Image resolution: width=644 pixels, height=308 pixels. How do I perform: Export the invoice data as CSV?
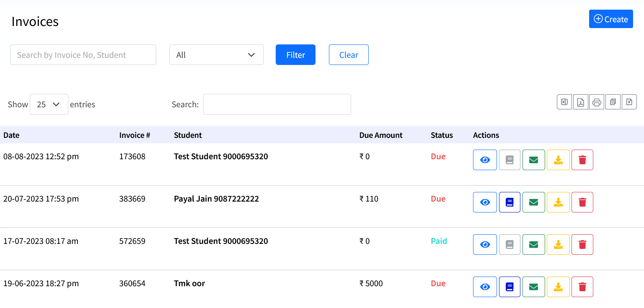tap(629, 102)
